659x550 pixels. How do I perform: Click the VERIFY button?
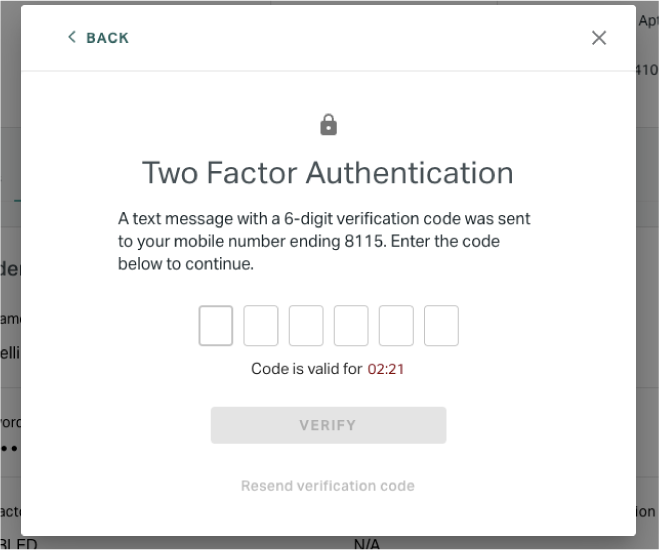(x=328, y=425)
